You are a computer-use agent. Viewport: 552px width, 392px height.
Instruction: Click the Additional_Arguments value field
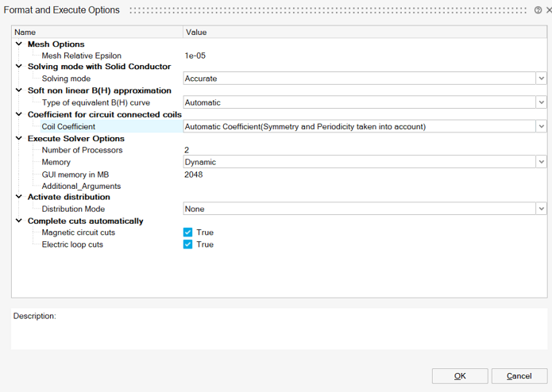pyautogui.click(x=361, y=186)
